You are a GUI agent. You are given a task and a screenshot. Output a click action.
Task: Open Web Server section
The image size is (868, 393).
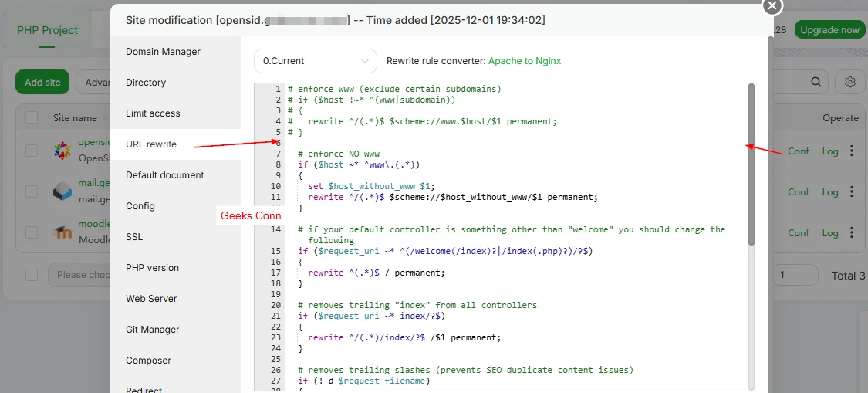pos(151,299)
